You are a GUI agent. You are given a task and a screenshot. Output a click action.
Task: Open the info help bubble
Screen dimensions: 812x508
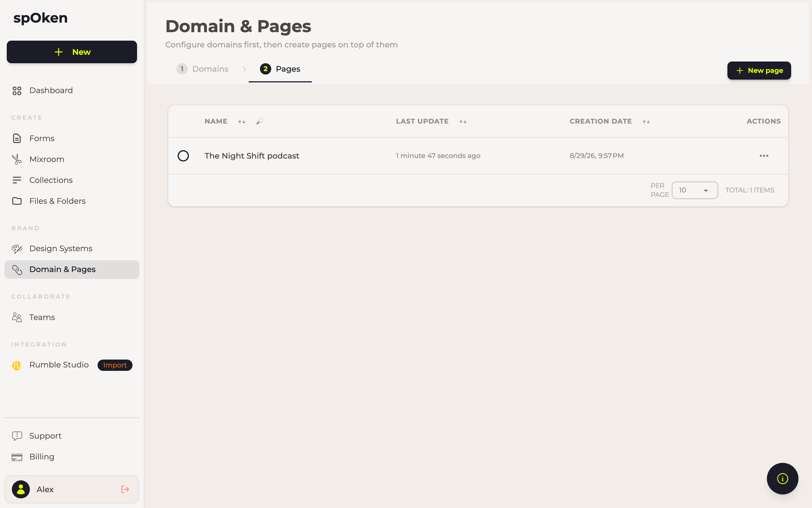(782, 478)
